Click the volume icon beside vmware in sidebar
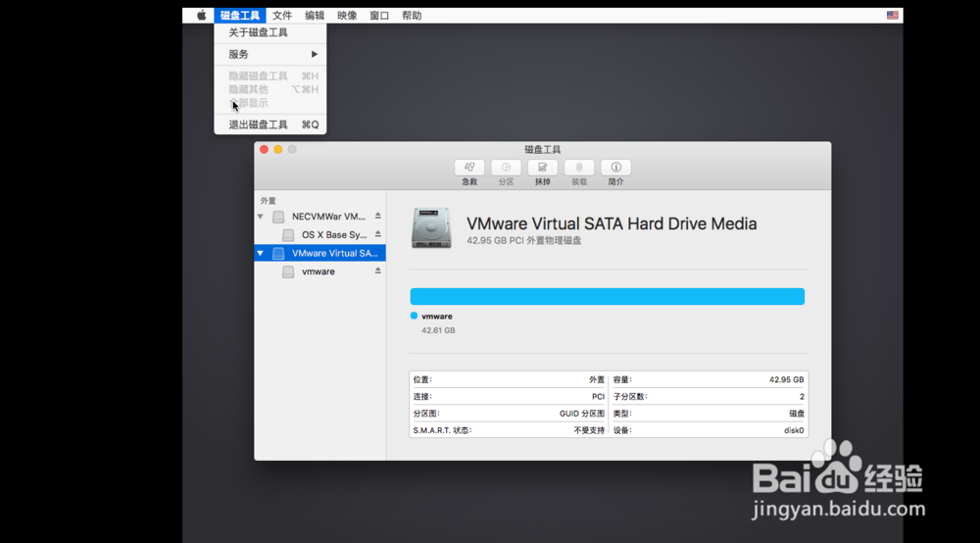The height and width of the screenshot is (543, 980). [288, 271]
